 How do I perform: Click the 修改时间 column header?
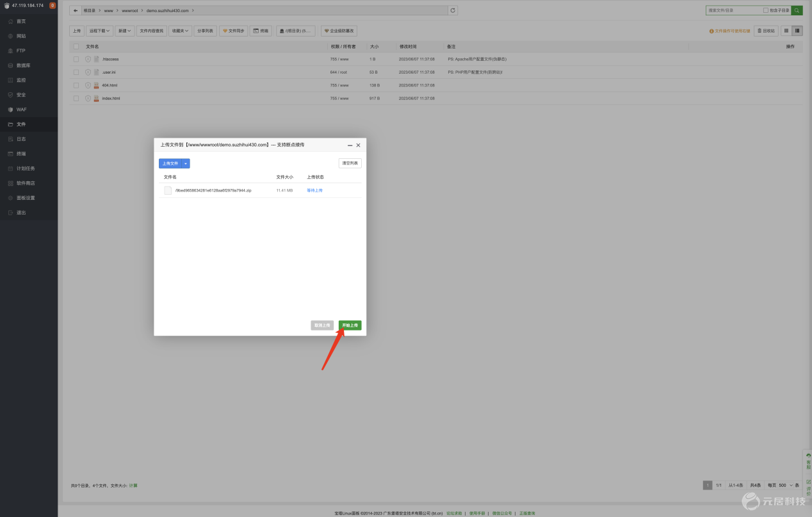(408, 47)
